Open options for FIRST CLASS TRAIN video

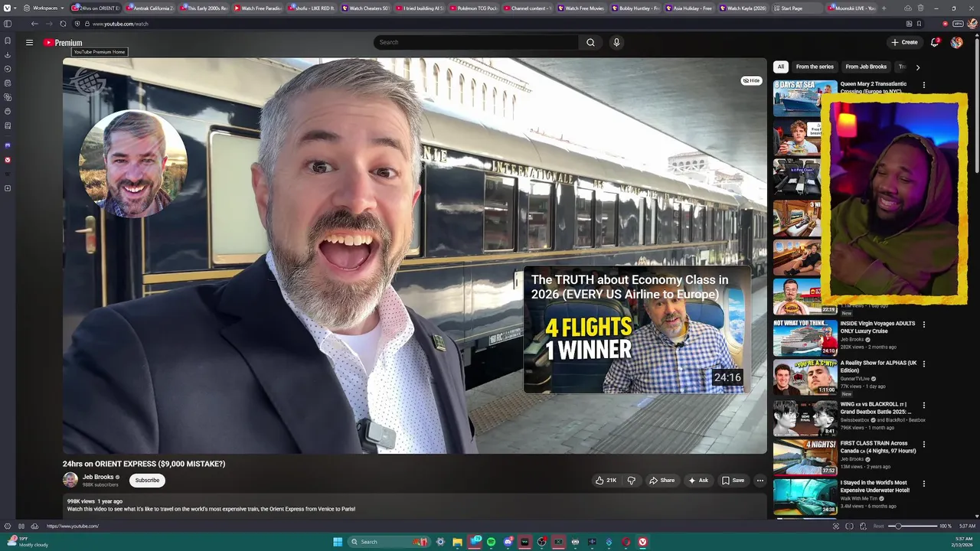pyautogui.click(x=923, y=444)
